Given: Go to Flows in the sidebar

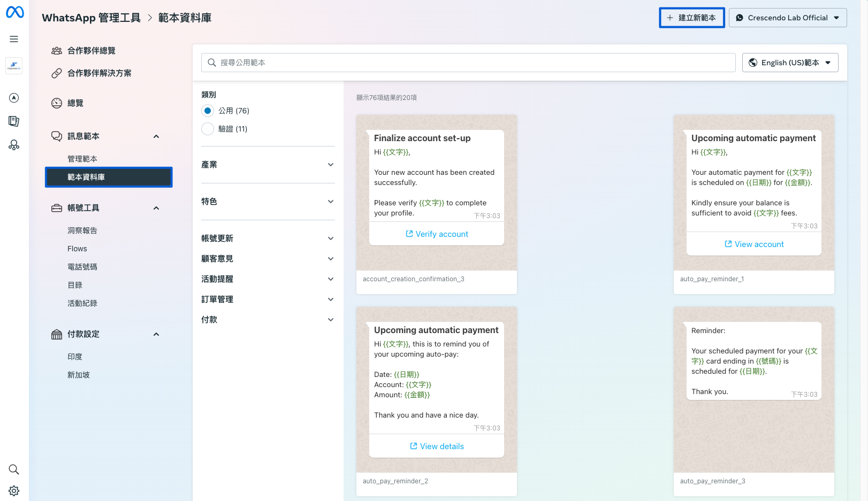Looking at the screenshot, I should [77, 249].
